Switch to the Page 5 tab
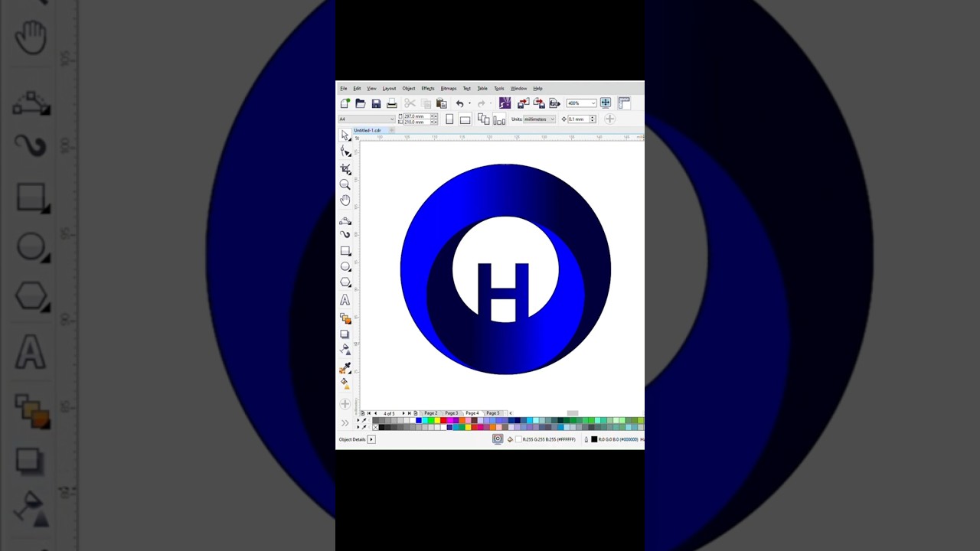The width and height of the screenshot is (980, 551). click(492, 413)
